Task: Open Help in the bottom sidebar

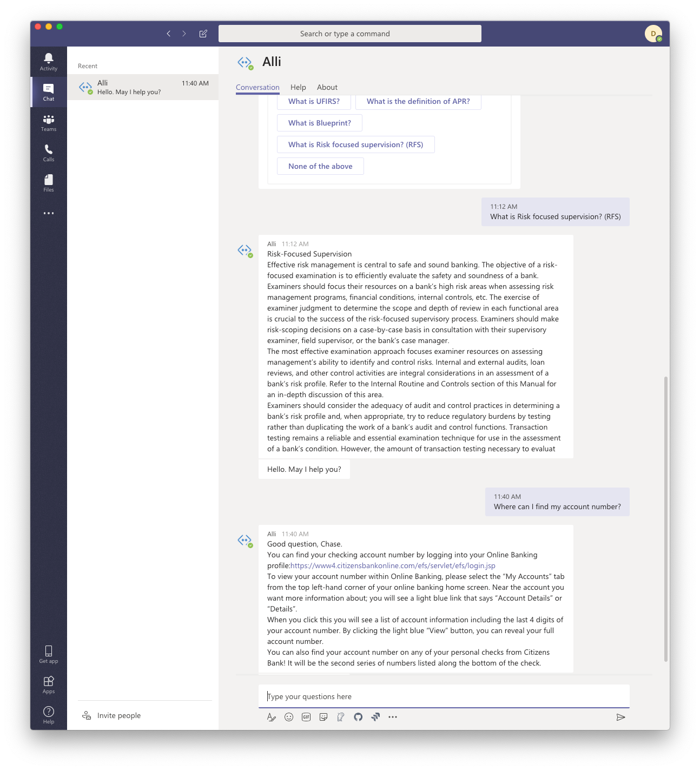Action: 49,714
